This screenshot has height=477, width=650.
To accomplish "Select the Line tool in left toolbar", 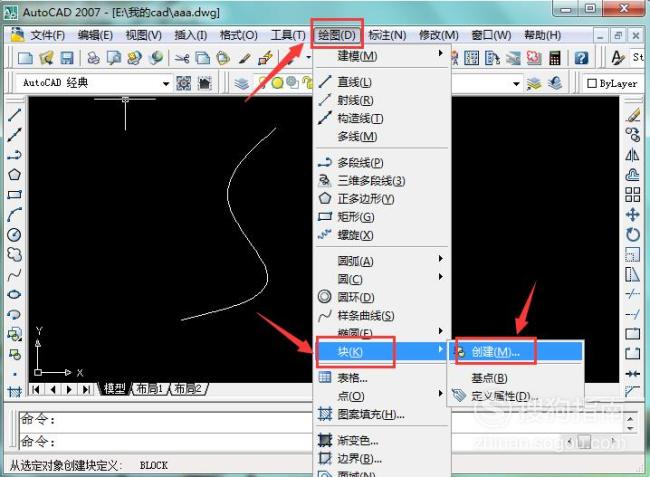I will pos(15,114).
